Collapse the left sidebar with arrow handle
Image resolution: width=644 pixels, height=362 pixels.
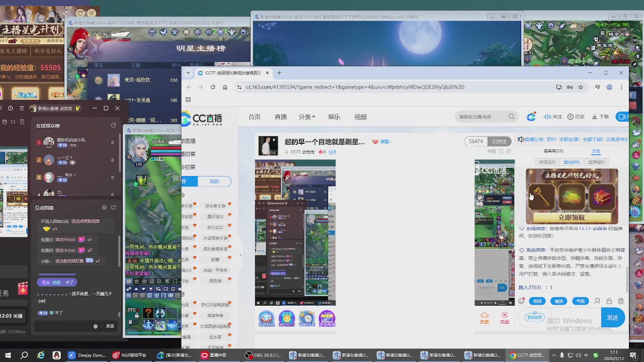[240, 255]
